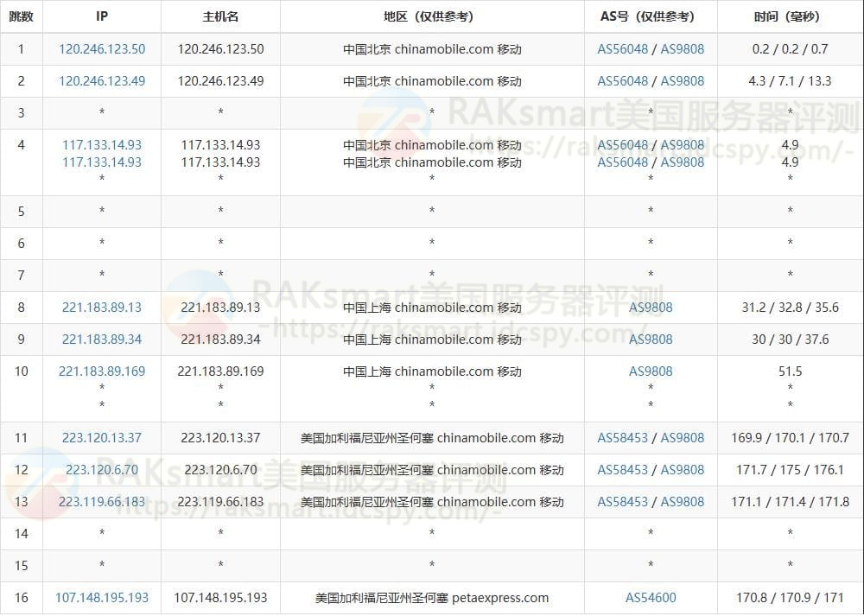
Task: Select time value 170.8 / 170.9 / 171
Action: pyautogui.click(x=791, y=598)
